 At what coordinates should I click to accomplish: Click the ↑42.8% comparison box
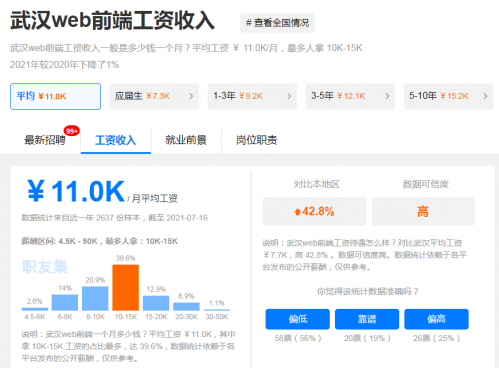coord(314,211)
